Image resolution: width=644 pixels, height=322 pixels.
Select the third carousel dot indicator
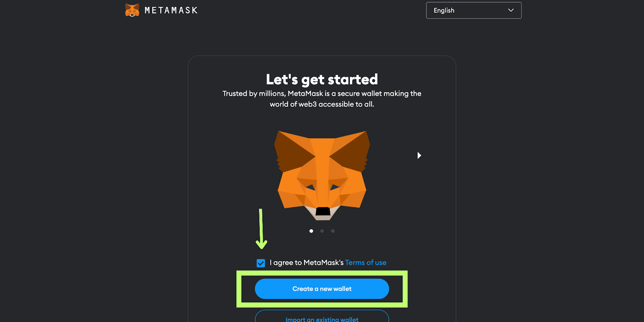(332, 231)
